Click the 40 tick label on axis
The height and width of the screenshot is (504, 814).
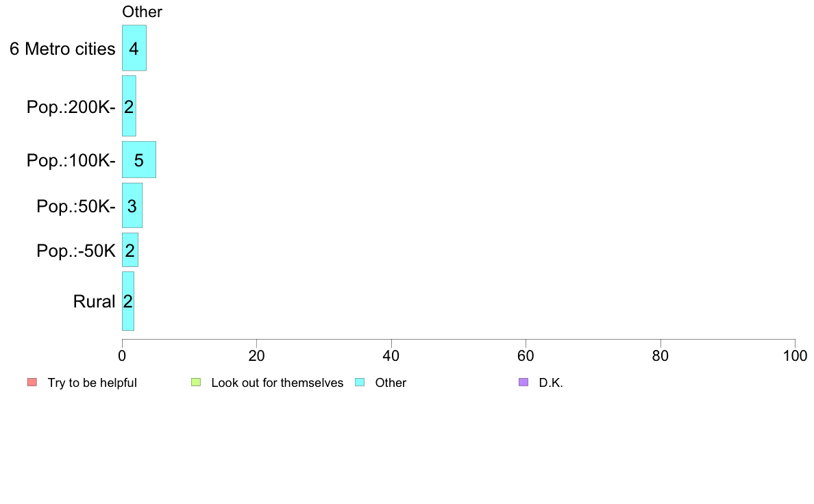coord(391,355)
